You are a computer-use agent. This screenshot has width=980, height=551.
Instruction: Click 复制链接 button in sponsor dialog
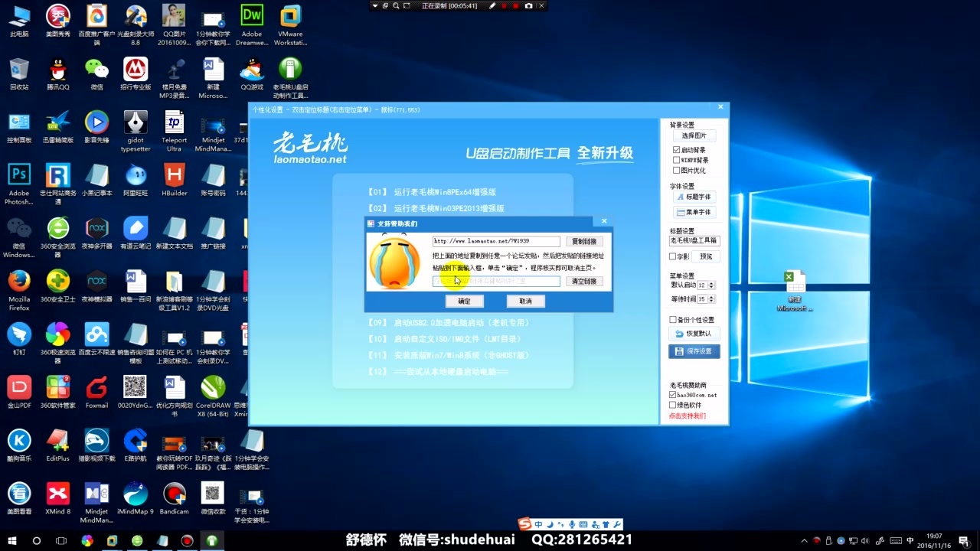tap(583, 241)
